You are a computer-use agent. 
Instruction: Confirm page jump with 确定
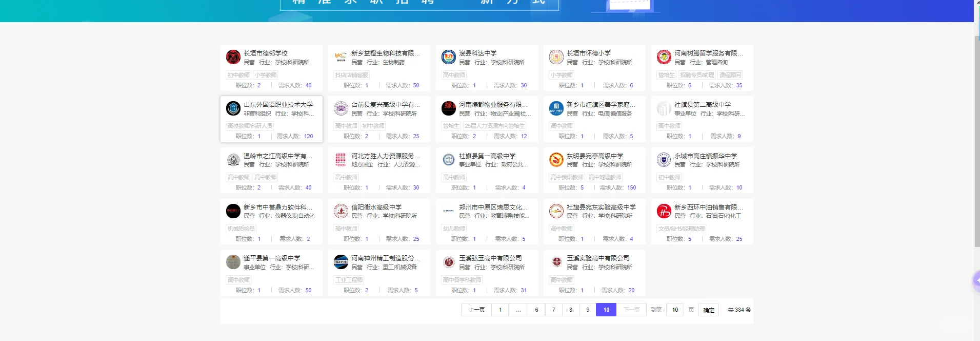pos(709,310)
